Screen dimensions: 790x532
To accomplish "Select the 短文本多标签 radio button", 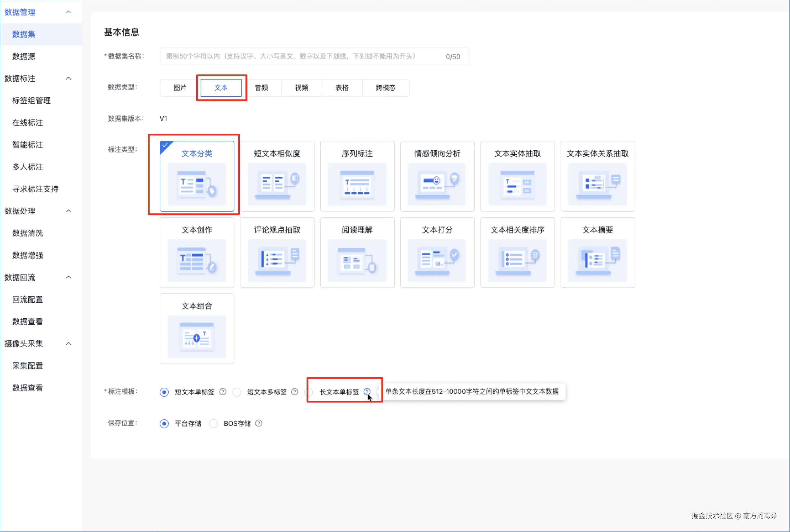I will (237, 392).
